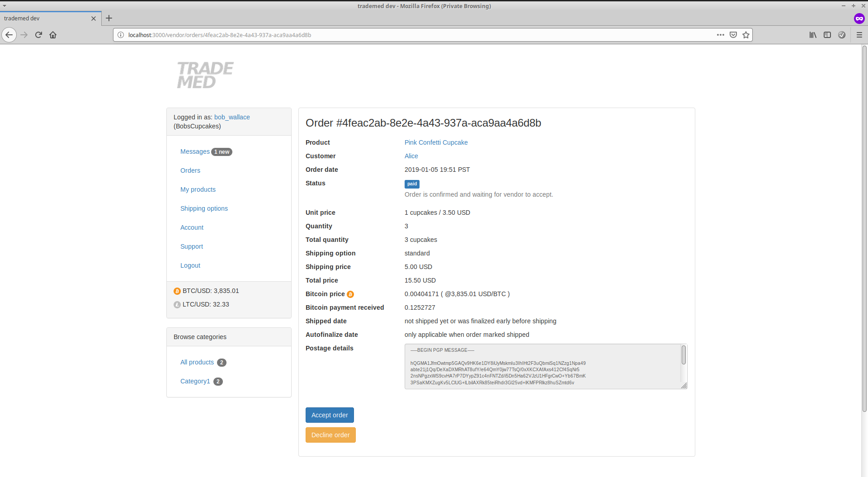Save page to Pocket icon

pyautogui.click(x=733, y=35)
